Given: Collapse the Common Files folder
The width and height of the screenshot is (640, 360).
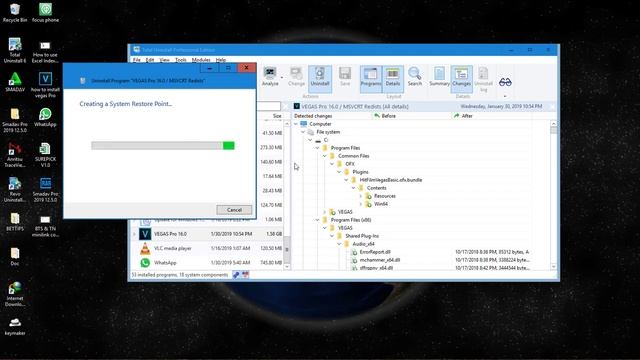Looking at the screenshot, I should (324, 156).
